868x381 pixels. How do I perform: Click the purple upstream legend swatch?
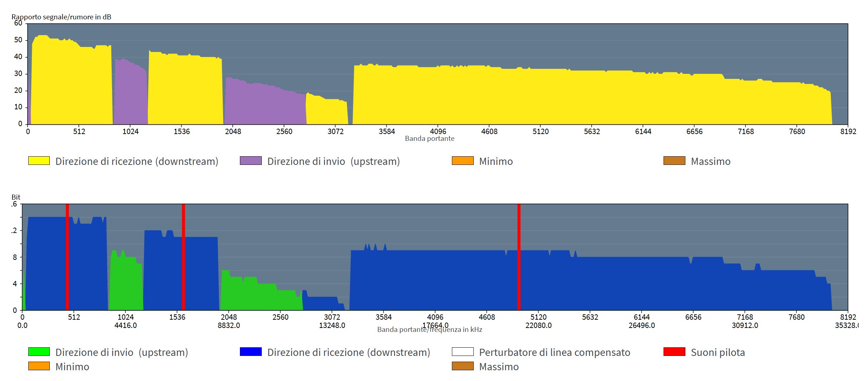pos(251,161)
